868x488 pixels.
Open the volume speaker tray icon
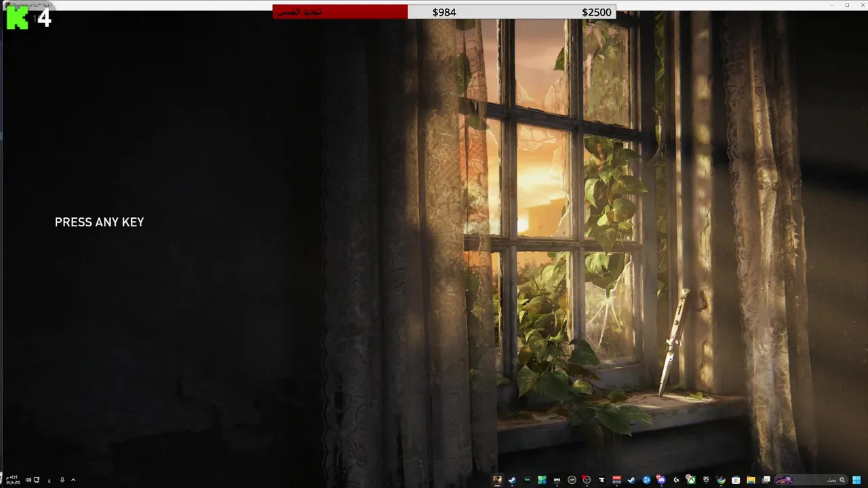point(28,480)
